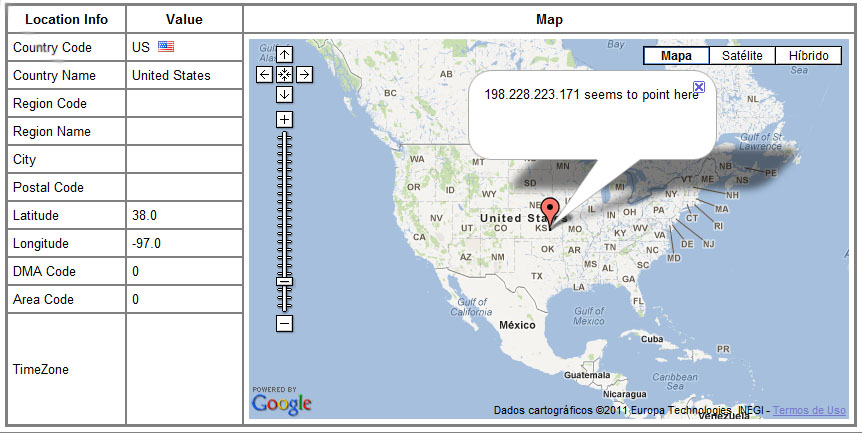Click the zoom slider handle
This screenshot has height=433, width=862.
(285, 281)
